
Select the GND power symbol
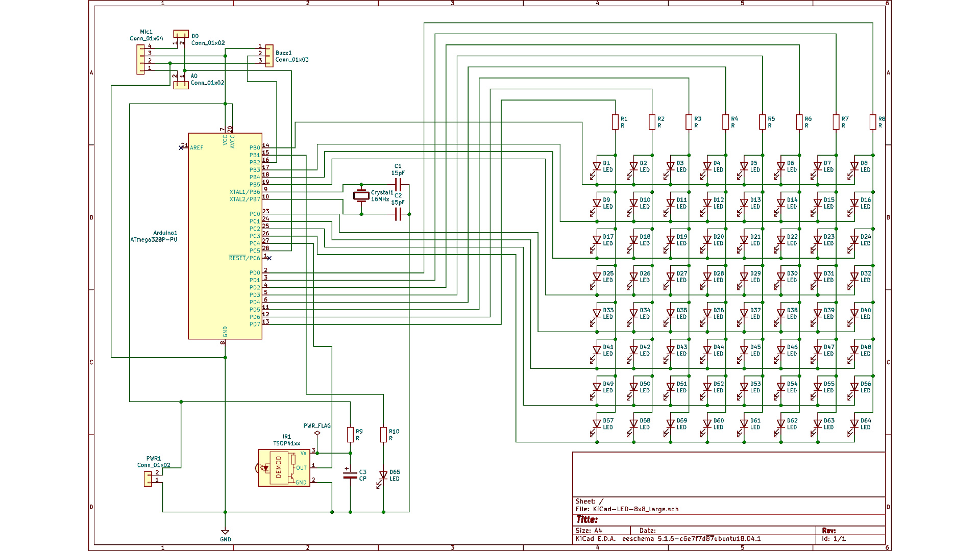[225, 533]
